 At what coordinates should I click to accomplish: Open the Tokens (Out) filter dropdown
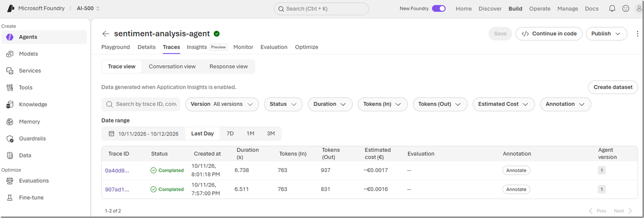tap(440, 104)
